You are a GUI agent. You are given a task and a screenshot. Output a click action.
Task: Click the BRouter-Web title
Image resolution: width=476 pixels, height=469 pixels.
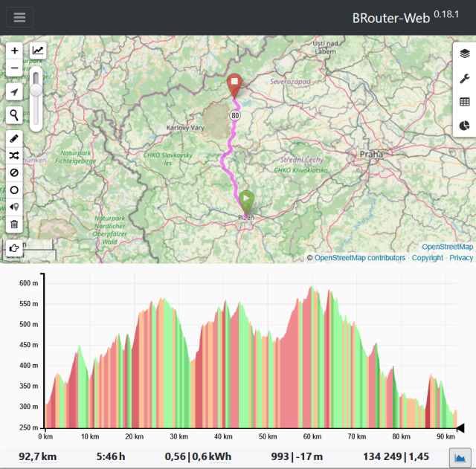click(x=391, y=18)
